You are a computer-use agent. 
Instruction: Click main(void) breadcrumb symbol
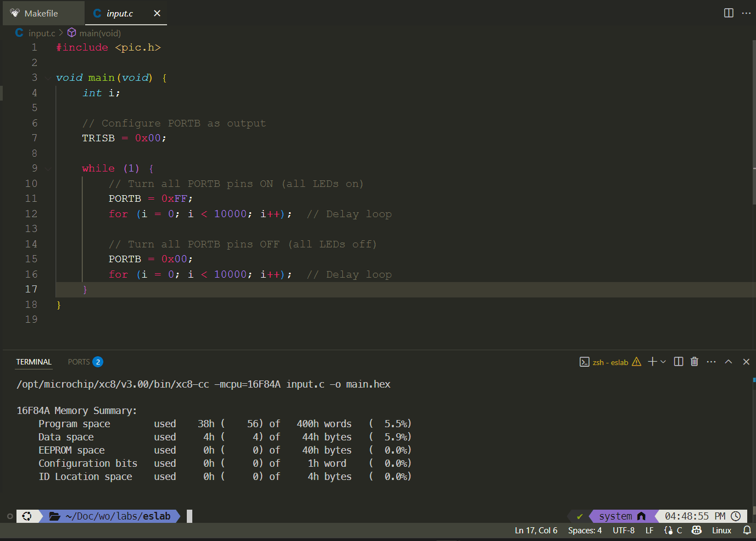tap(100, 33)
